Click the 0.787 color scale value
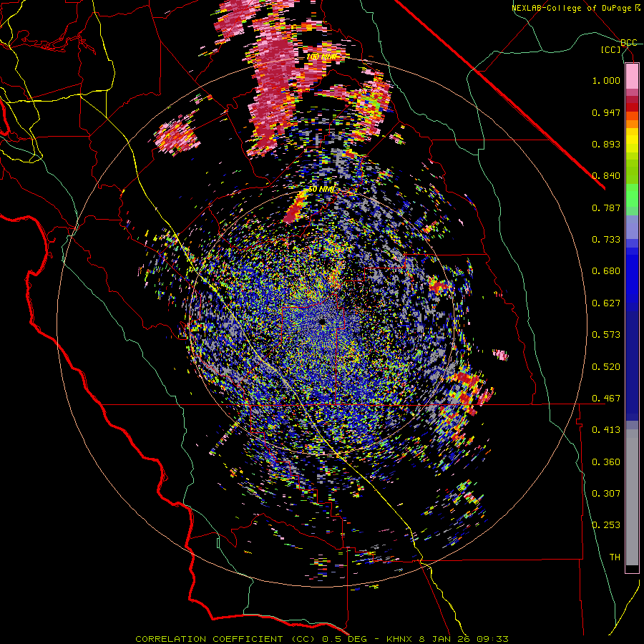Image resolution: width=644 pixels, height=644 pixels. point(606,208)
